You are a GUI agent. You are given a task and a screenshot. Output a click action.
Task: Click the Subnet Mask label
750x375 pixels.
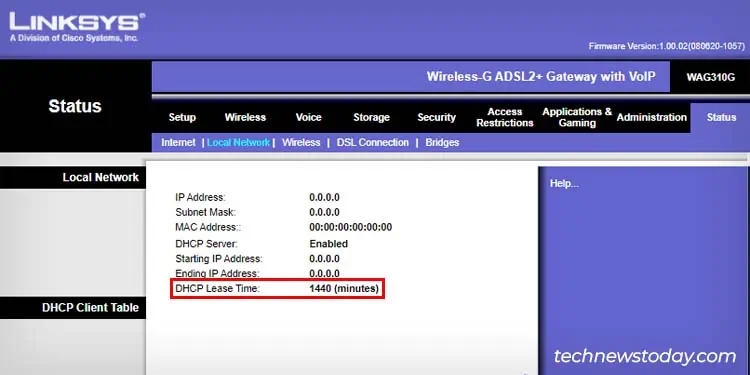pos(205,212)
